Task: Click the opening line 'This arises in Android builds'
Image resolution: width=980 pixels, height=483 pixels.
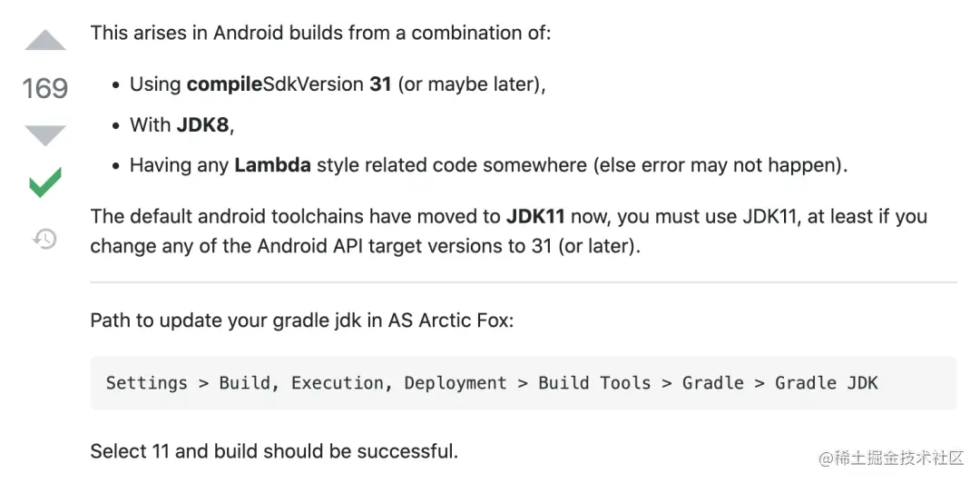Action: 320,33
